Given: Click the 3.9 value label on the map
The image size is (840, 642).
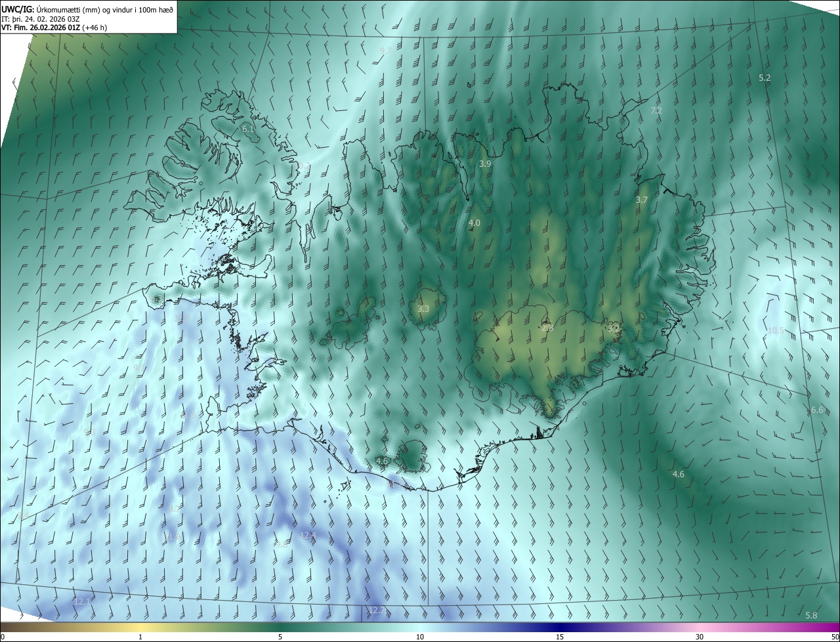Looking at the screenshot, I should 485,163.
